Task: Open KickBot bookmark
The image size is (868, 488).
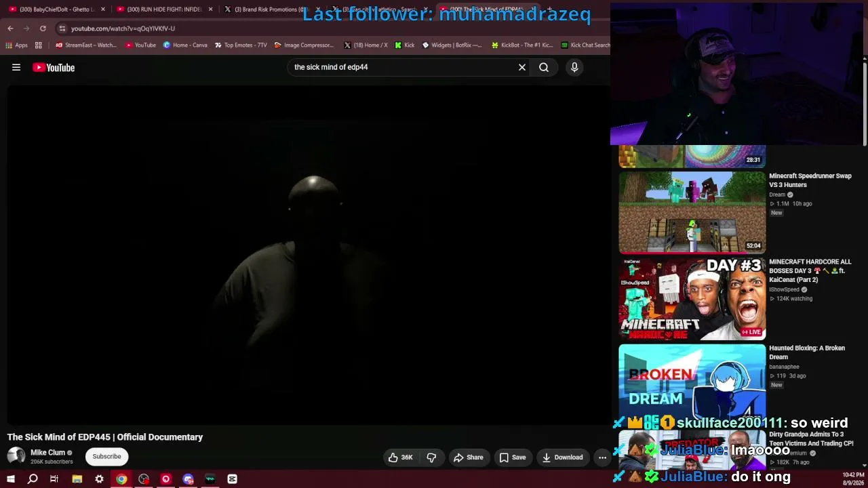Action: click(522, 45)
